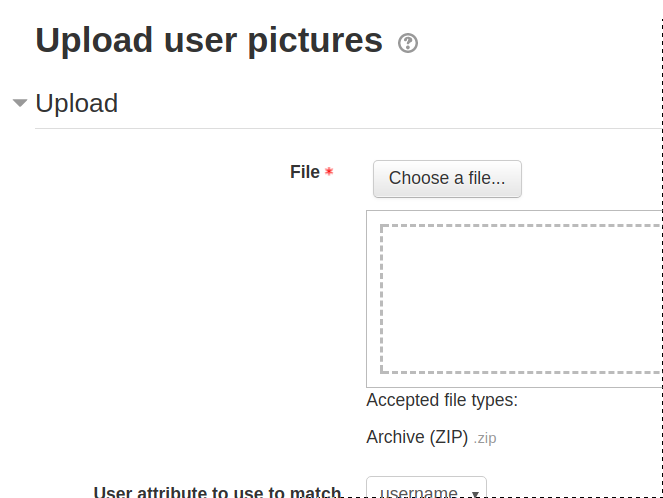
Task: Click inside the dashed file drop area
Action: click(521, 299)
